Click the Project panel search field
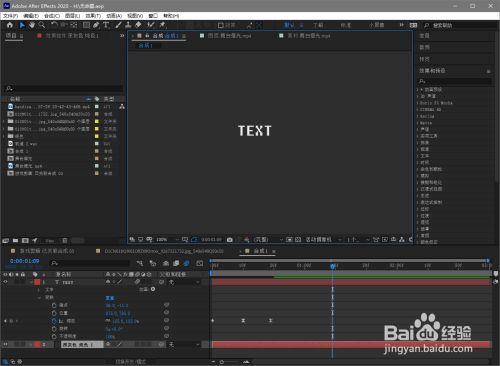Viewport: 500px width, 366px height. tap(64, 89)
